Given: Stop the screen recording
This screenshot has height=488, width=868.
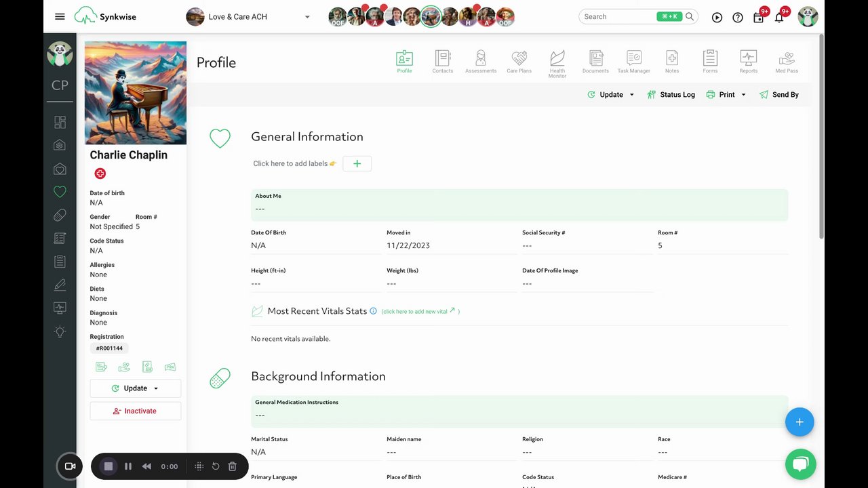Looking at the screenshot, I should click(108, 466).
